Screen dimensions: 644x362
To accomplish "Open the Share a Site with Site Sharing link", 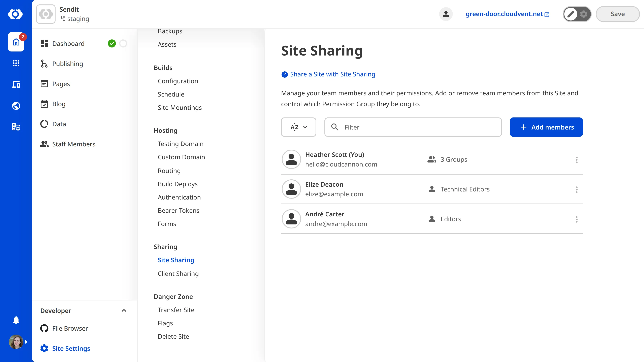I will tap(332, 74).
